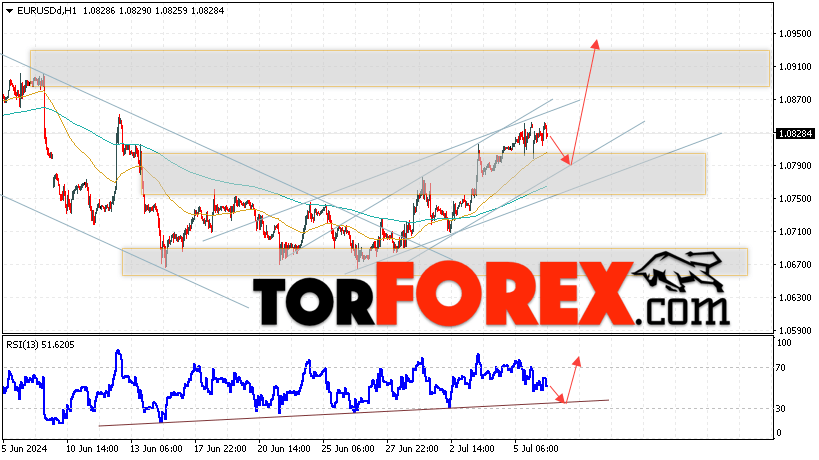Click the 1.07900 price axis label
The image size is (819, 460).
(x=795, y=166)
